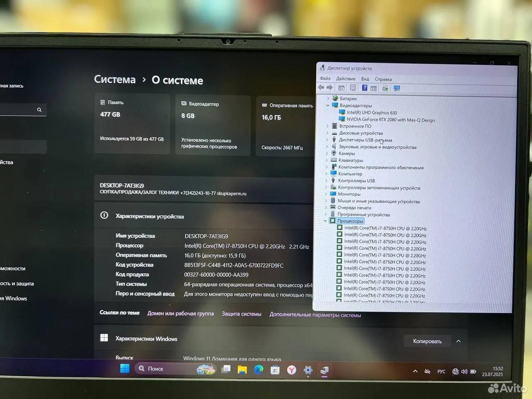Select the Программные устройства item
This screenshot has height=399, width=532.
pos(363,214)
